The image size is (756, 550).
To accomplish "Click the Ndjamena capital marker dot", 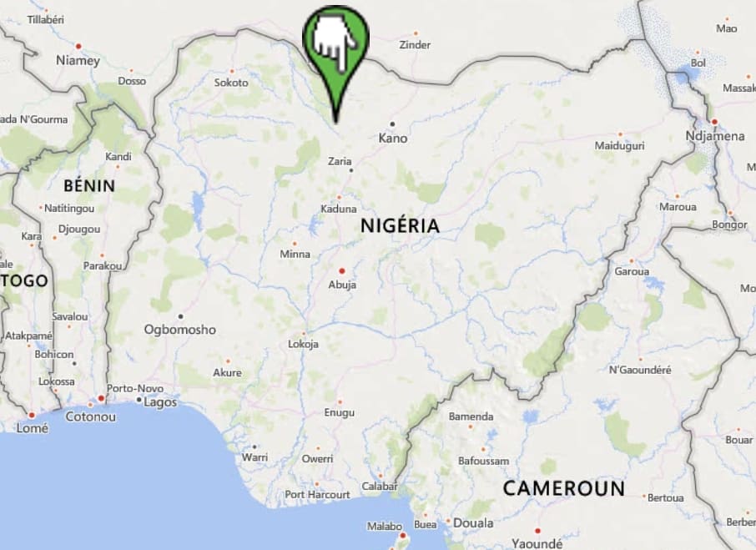I will coord(714,122).
